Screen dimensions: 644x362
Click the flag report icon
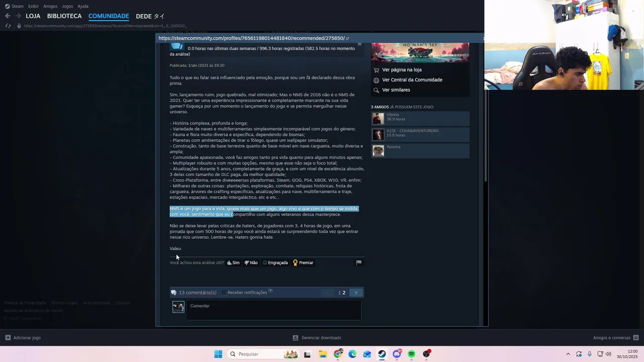[x=359, y=262]
